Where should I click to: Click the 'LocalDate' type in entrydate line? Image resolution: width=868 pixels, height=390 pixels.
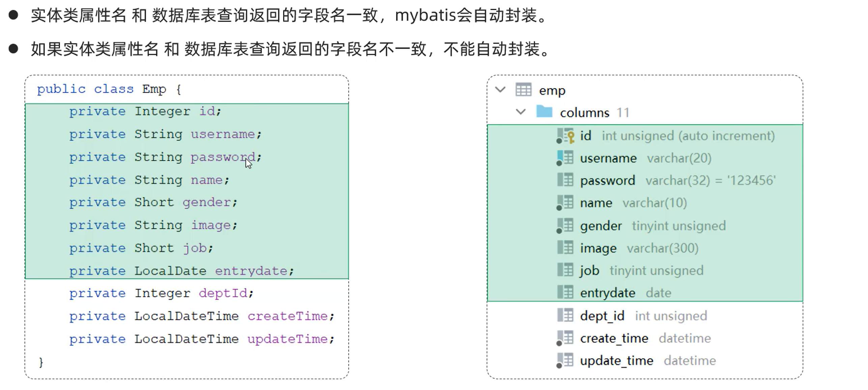click(x=170, y=271)
